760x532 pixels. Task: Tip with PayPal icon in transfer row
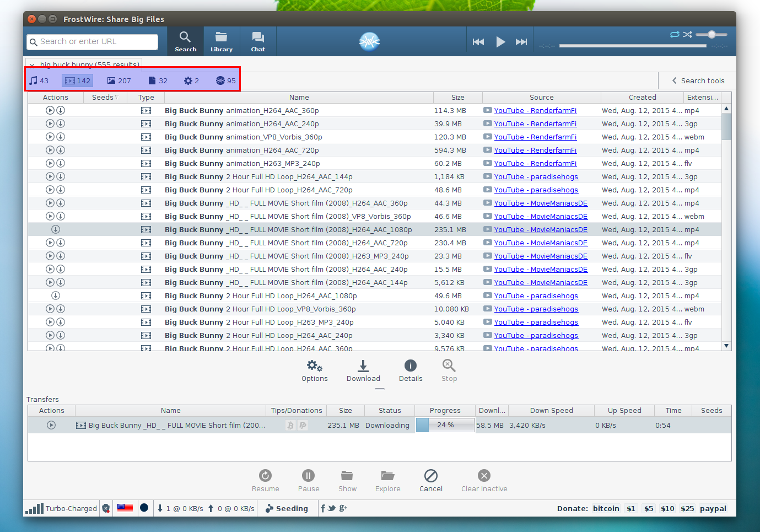pos(303,425)
